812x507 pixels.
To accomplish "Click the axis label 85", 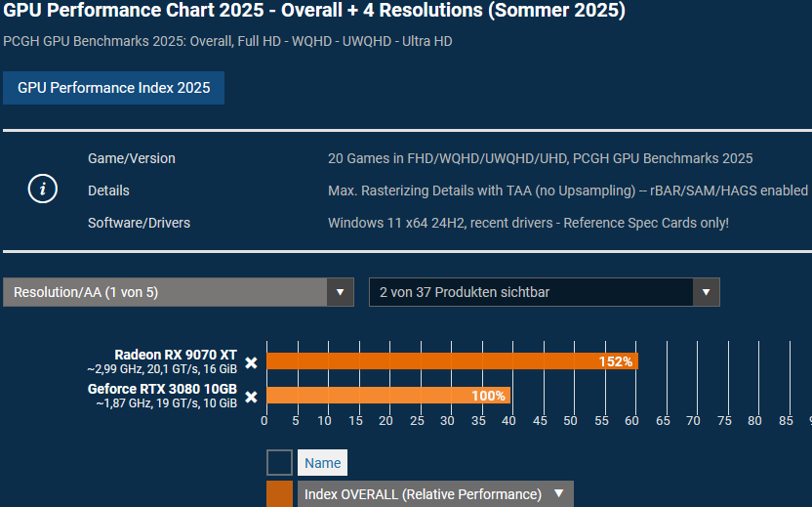I will tap(786, 420).
